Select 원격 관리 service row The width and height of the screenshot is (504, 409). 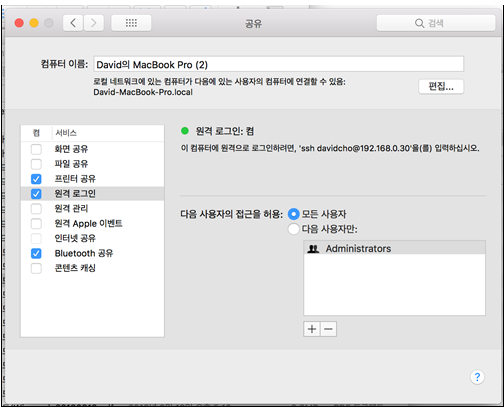[x=92, y=209]
